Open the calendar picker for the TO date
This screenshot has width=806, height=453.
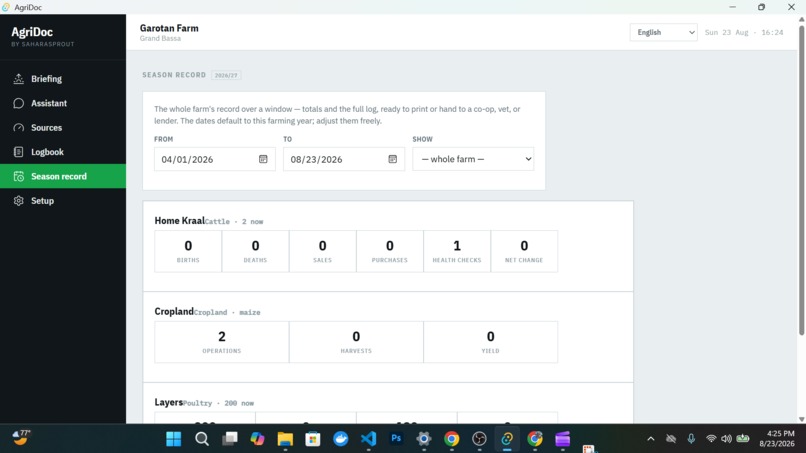[392, 159]
